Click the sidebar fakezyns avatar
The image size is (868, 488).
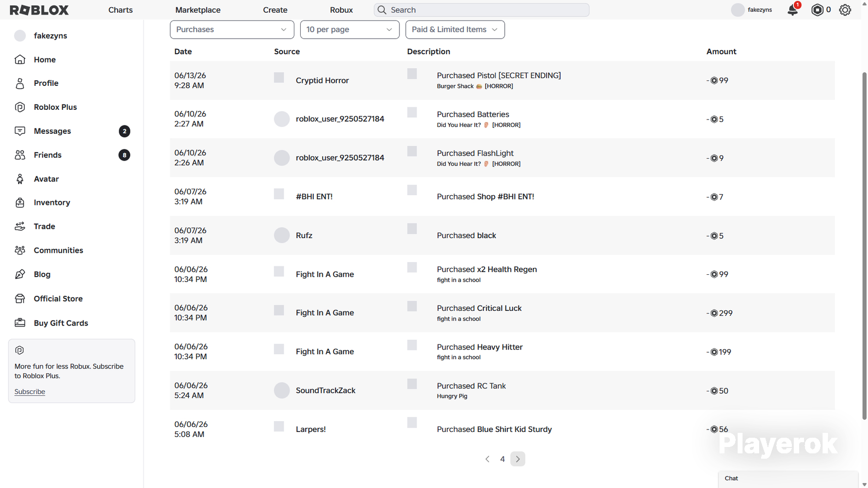click(20, 36)
